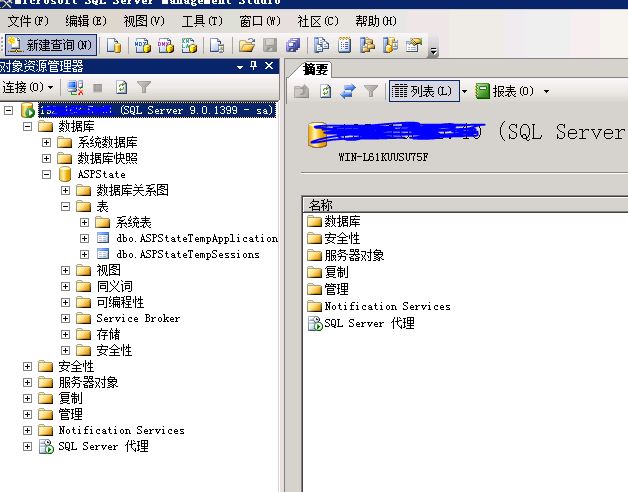Expand the 系统数据库 tree node
Screen dimensions: 628x492
[x=47, y=142]
